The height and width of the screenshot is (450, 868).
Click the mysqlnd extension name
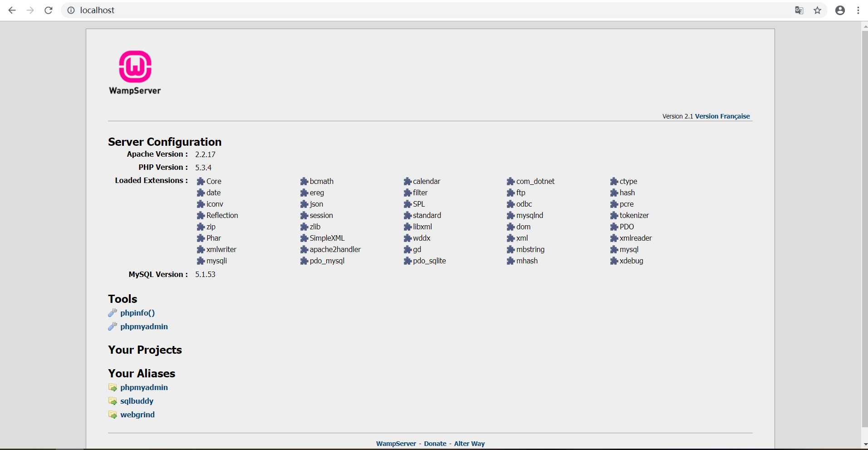(530, 215)
